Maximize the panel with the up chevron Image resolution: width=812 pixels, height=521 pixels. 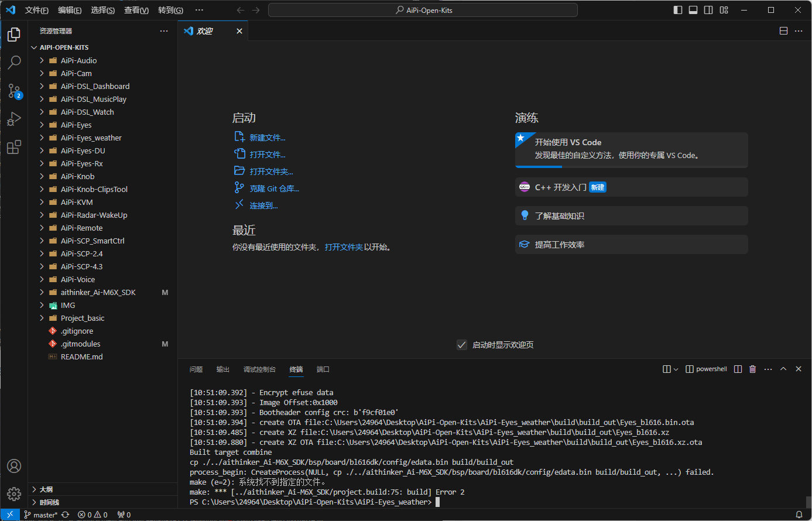(x=783, y=369)
